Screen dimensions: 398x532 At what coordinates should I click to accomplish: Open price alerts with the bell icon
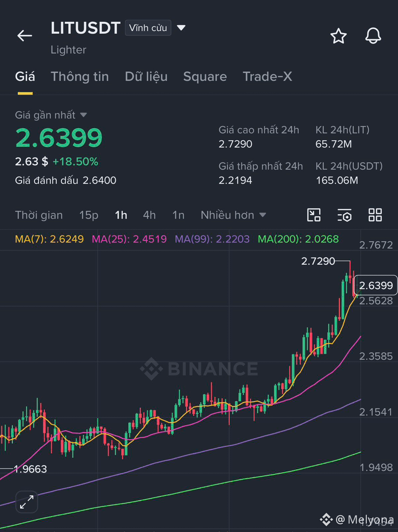tap(373, 36)
